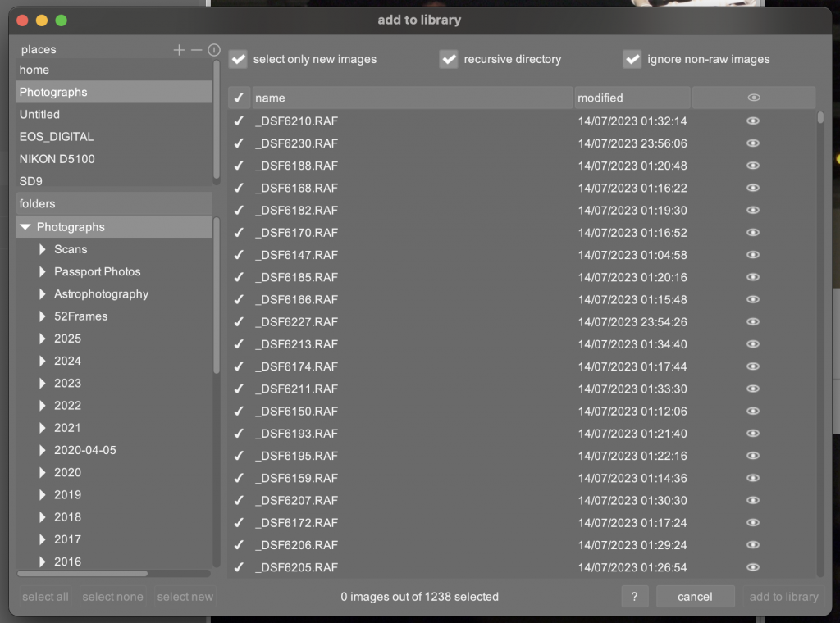Viewport: 840px width, 623px height.
Task: Toggle eye icon for _DSF6147.RAF row
Action: [x=753, y=255]
